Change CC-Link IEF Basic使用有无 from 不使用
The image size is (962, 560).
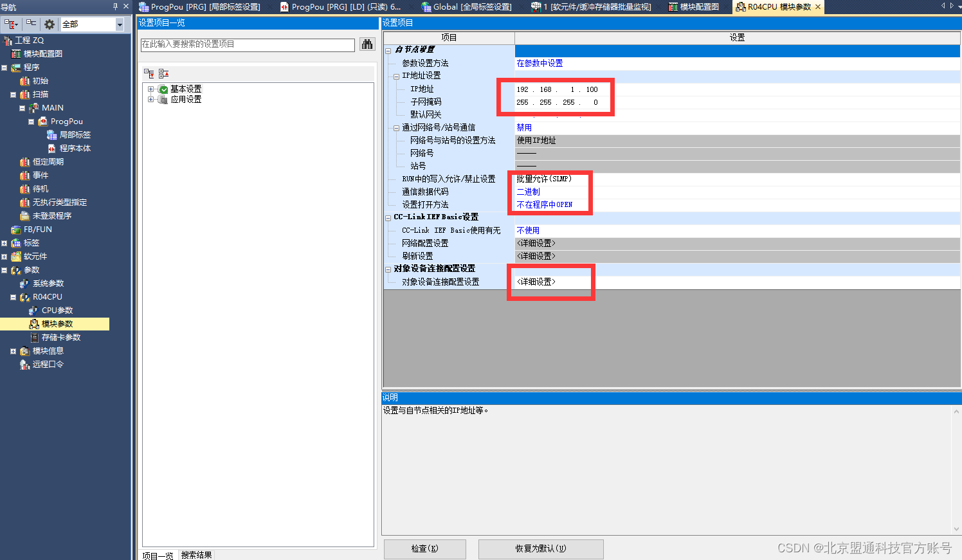[529, 230]
